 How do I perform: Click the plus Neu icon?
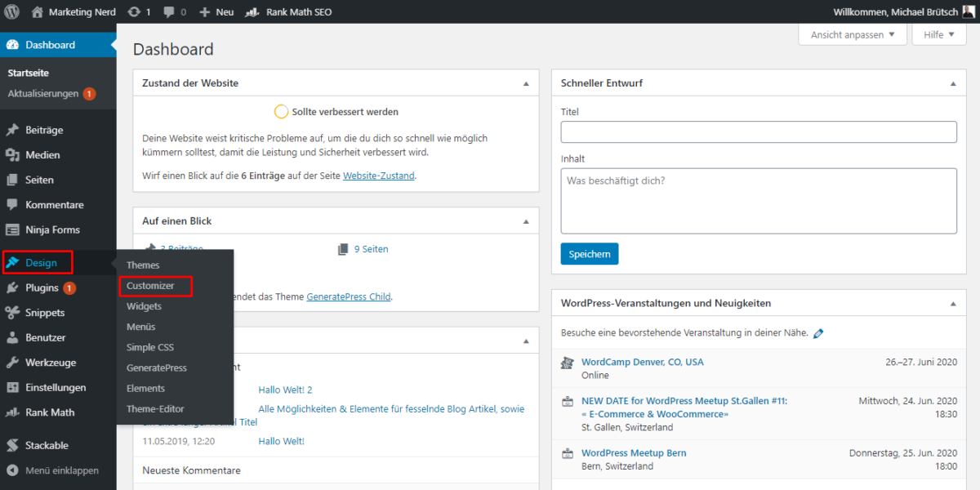pos(205,12)
